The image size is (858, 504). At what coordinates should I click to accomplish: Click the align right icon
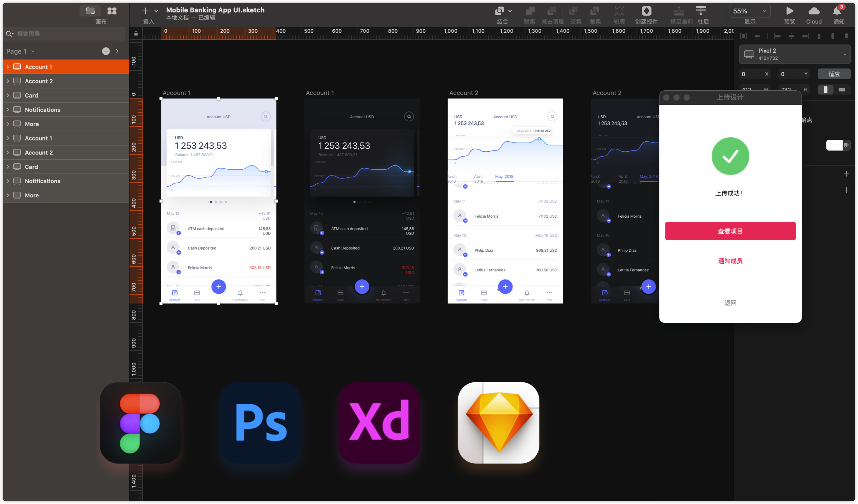pos(805,36)
